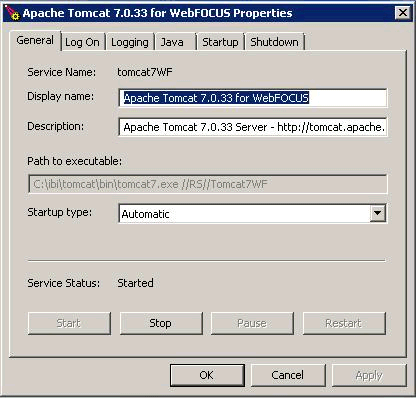Viewport: 416px width, 398px height.
Task: Dismiss dialog with Cancel button
Action: pos(288,375)
